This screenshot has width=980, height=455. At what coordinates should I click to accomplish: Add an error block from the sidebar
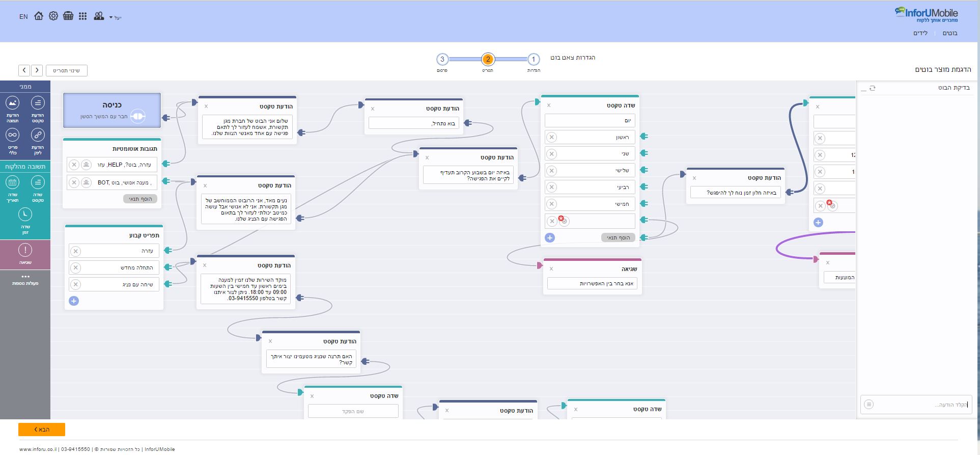pos(25,254)
